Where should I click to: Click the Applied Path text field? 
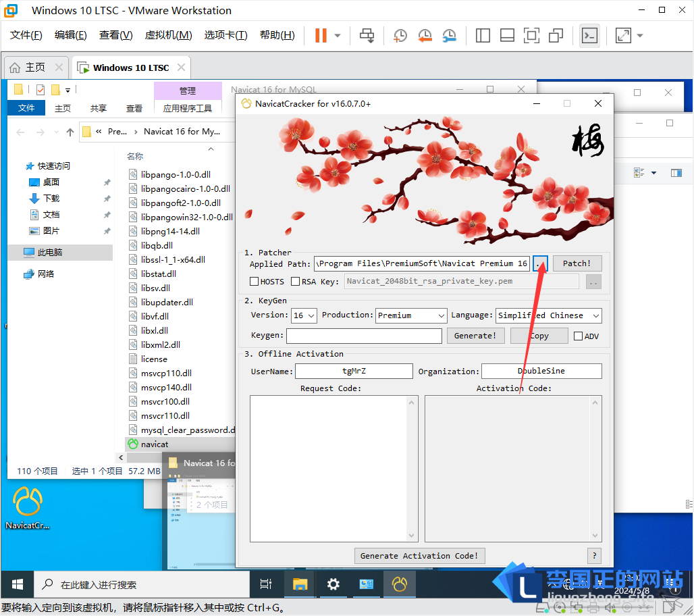pyautogui.click(x=422, y=263)
